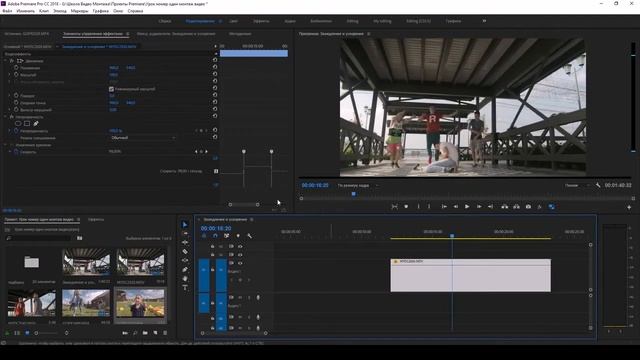
Task: Go to In point in program monitor
Action: pyautogui.click(x=444, y=207)
